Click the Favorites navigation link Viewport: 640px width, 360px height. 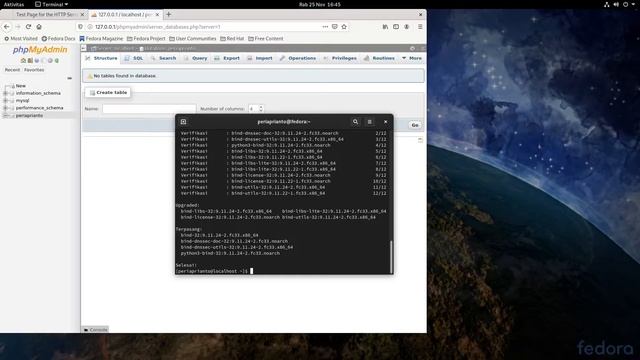click(x=34, y=70)
